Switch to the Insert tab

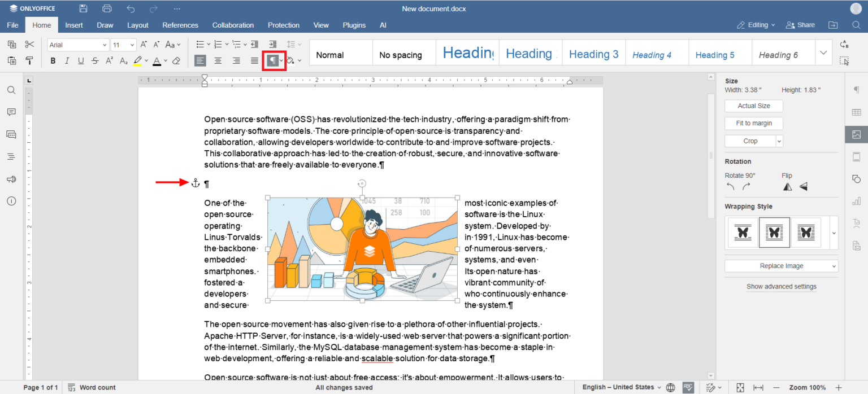(74, 25)
